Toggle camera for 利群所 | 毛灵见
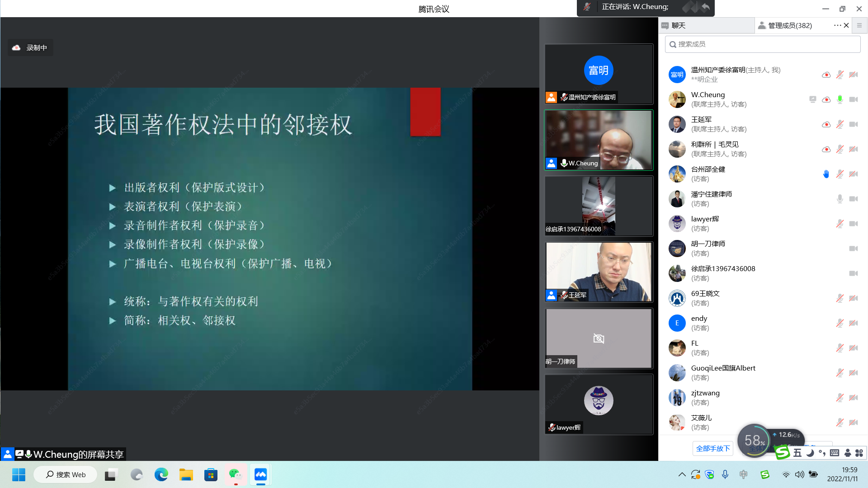Viewport: 868px width, 488px height. pyautogui.click(x=853, y=149)
